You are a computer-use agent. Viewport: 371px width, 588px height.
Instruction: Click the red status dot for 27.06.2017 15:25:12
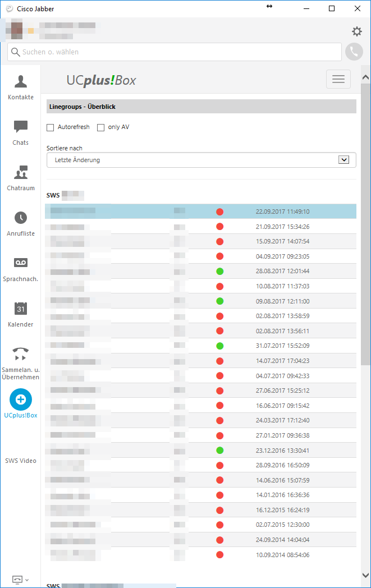tap(220, 391)
